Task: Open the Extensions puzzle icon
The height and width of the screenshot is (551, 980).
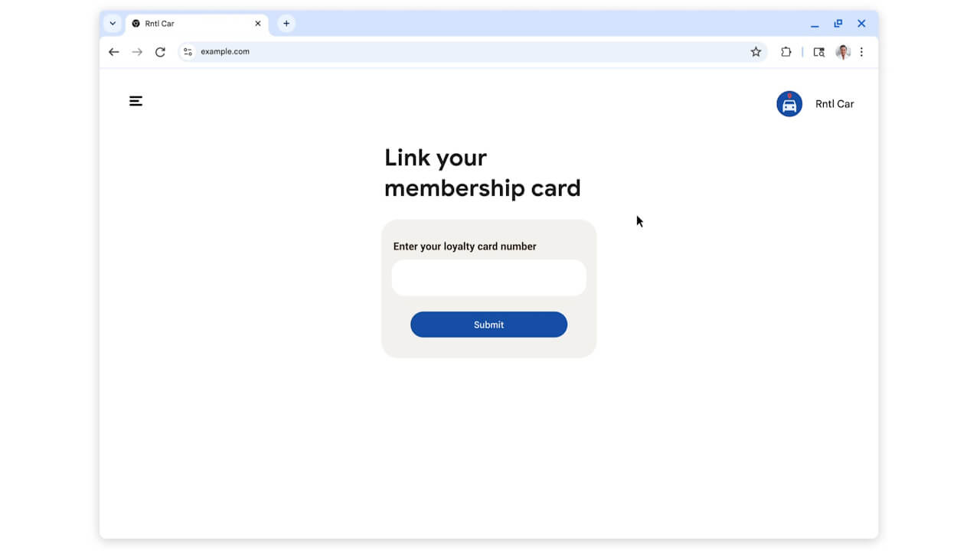Action: click(786, 52)
